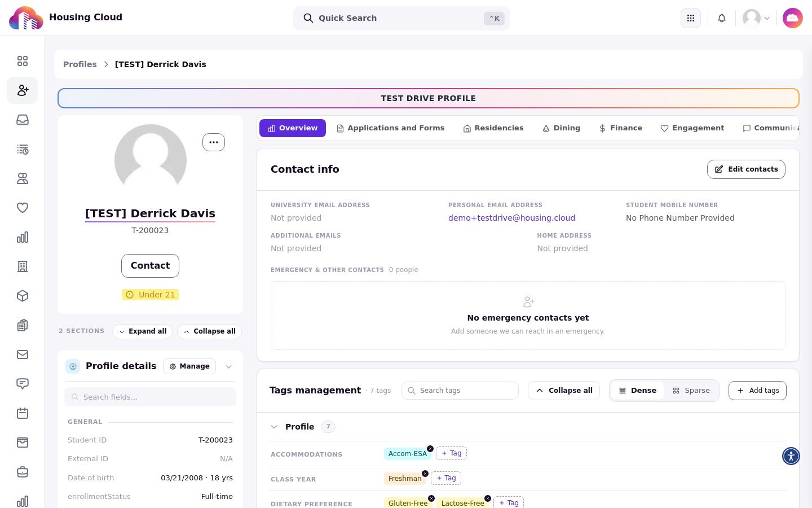Image resolution: width=812 pixels, height=508 pixels.
Task: Collapse all profile sections beside Expand all
Action: (210, 331)
